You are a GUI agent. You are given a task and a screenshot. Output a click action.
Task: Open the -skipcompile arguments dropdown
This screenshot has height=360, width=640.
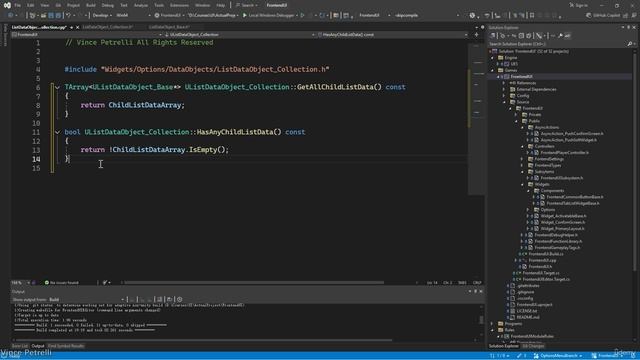point(427,15)
